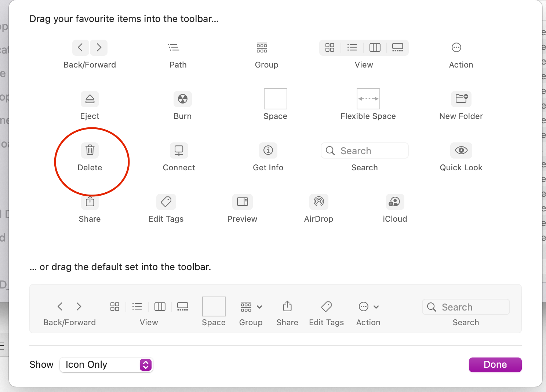Choose list view in the default set

pos(137,306)
